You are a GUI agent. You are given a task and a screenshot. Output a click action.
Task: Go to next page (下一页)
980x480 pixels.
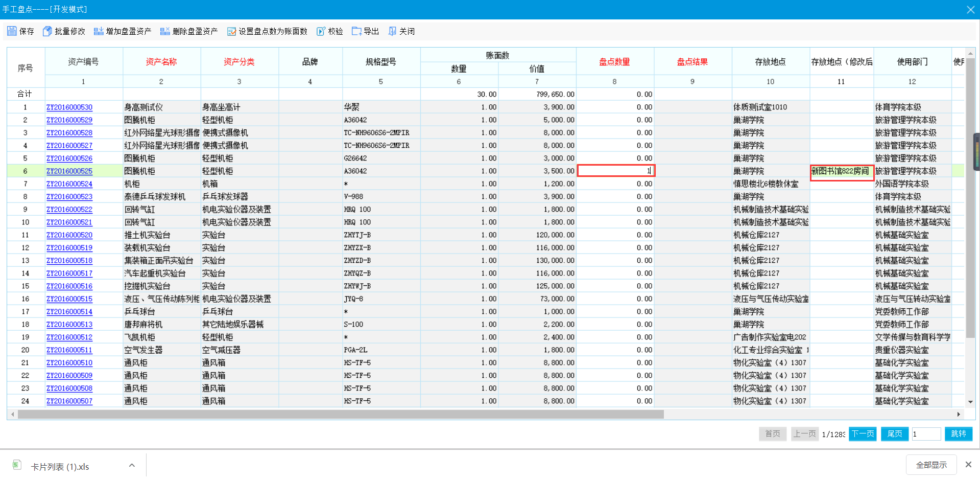tap(862, 433)
